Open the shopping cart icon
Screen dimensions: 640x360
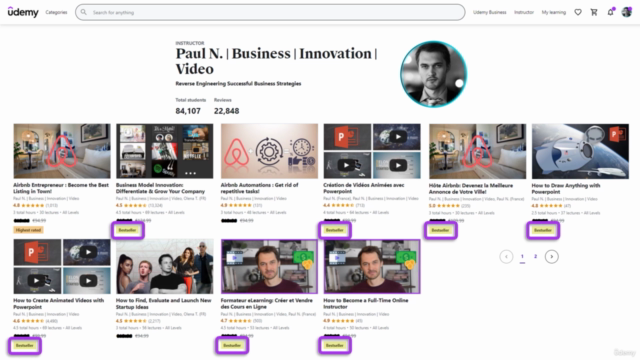tap(594, 12)
